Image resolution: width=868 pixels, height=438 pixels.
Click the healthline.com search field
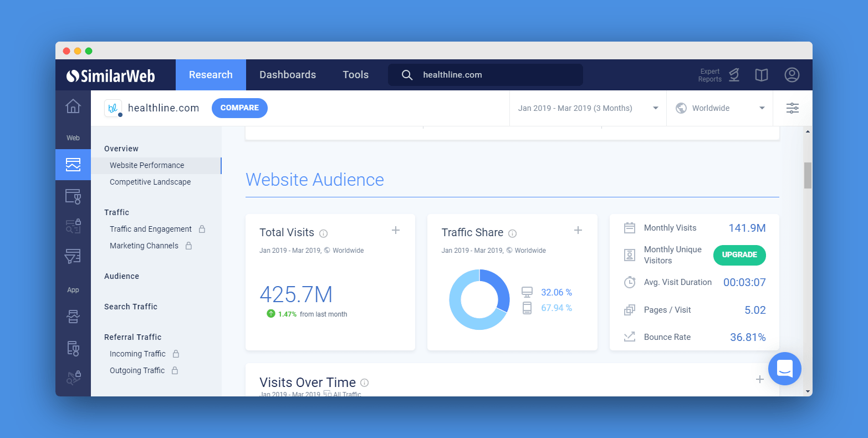485,75
